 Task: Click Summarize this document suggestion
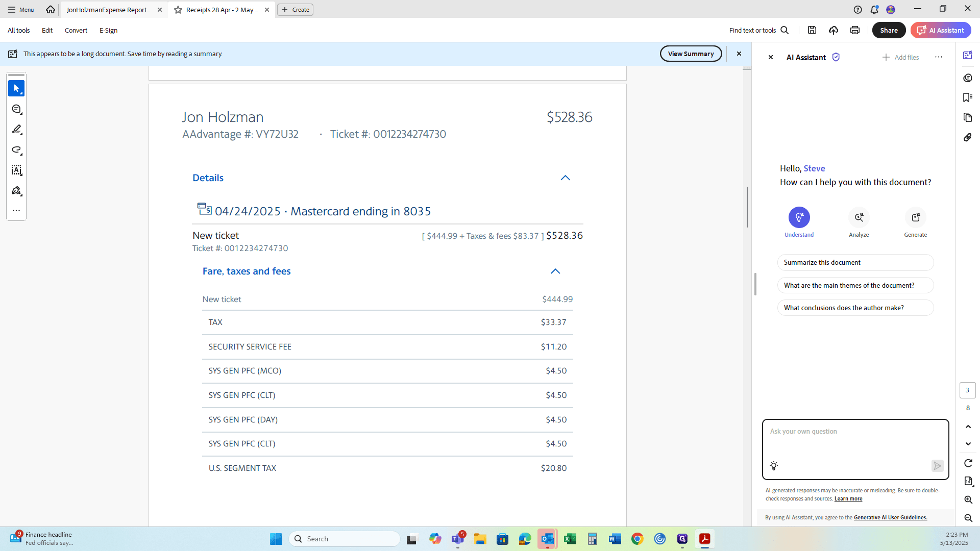tap(855, 263)
